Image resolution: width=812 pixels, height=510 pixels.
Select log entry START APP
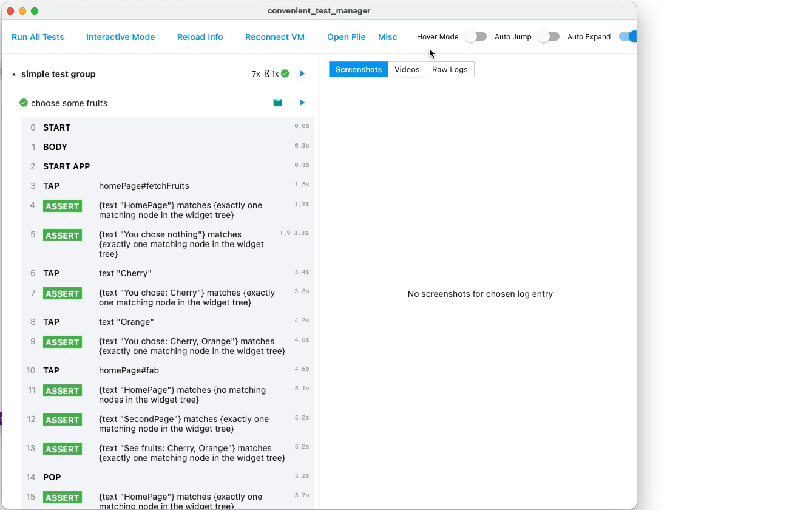pyautogui.click(x=167, y=166)
